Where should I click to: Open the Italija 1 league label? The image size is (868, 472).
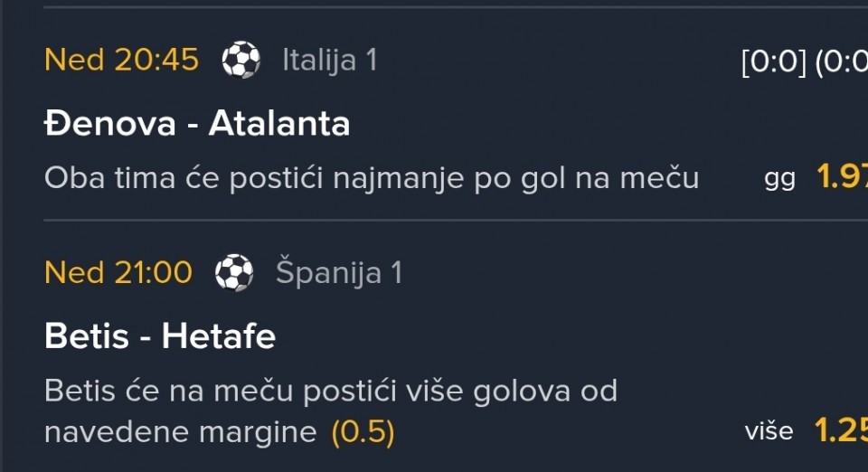[329, 61]
